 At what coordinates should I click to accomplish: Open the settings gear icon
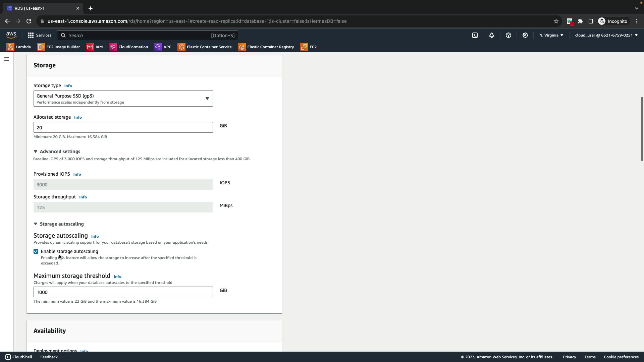525,35
